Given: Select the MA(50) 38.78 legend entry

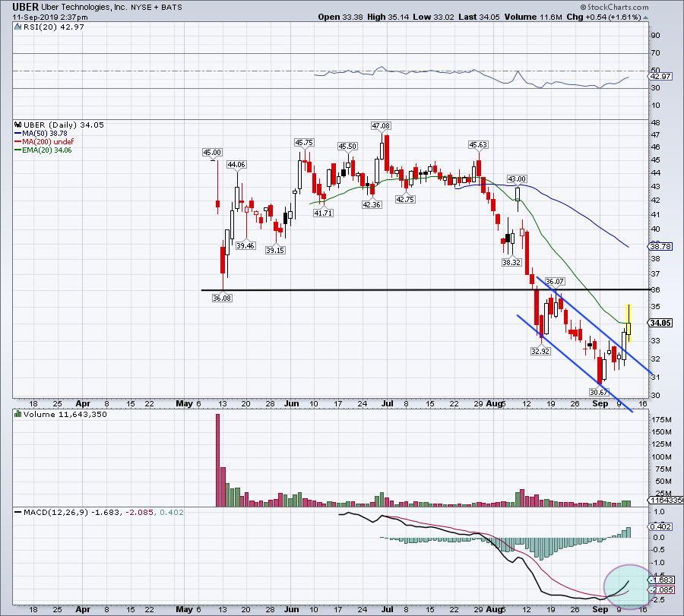Looking at the screenshot, I should (41, 134).
